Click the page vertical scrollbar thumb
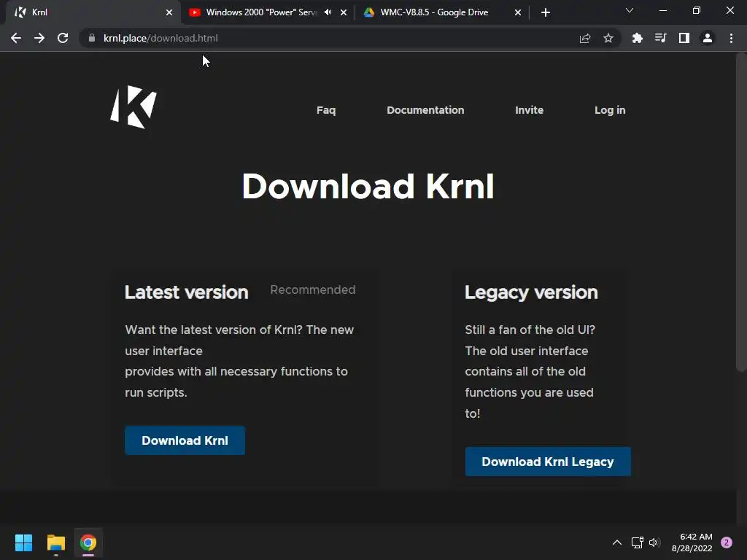The height and width of the screenshot is (560, 747). [741, 212]
